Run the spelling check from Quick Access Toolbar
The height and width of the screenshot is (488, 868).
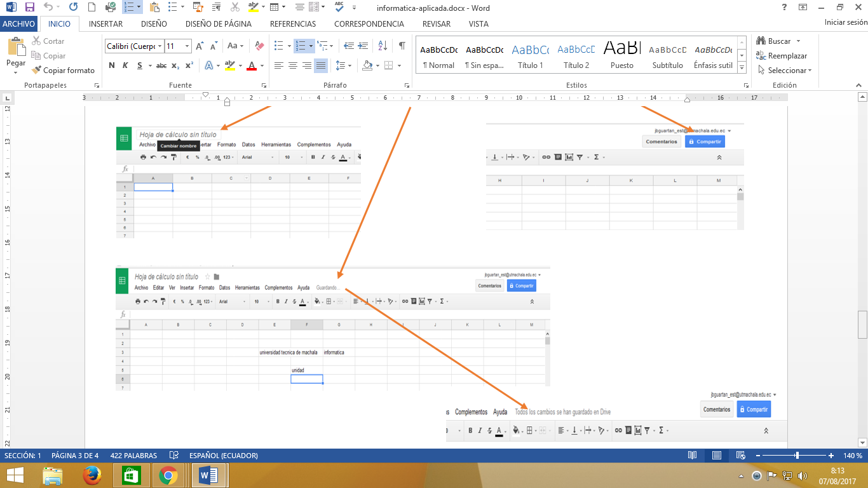pos(339,8)
